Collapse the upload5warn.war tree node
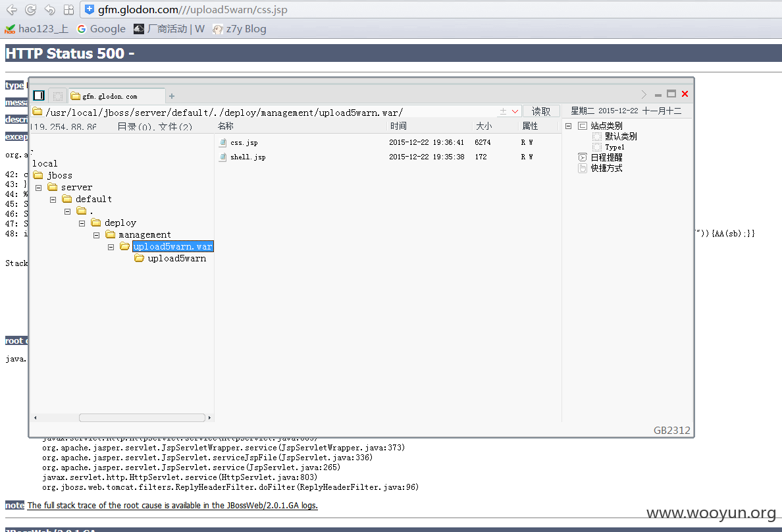The width and height of the screenshot is (782, 532). click(x=111, y=247)
